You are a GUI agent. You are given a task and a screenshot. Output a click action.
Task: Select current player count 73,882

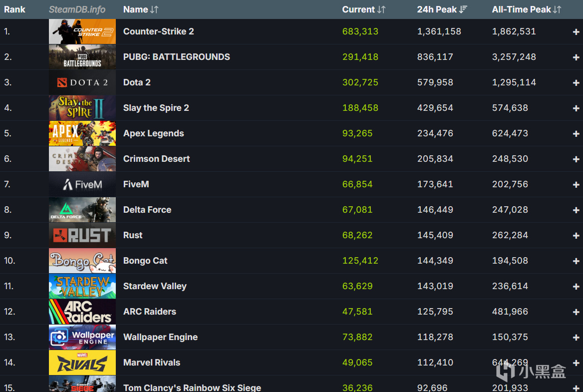click(x=357, y=338)
